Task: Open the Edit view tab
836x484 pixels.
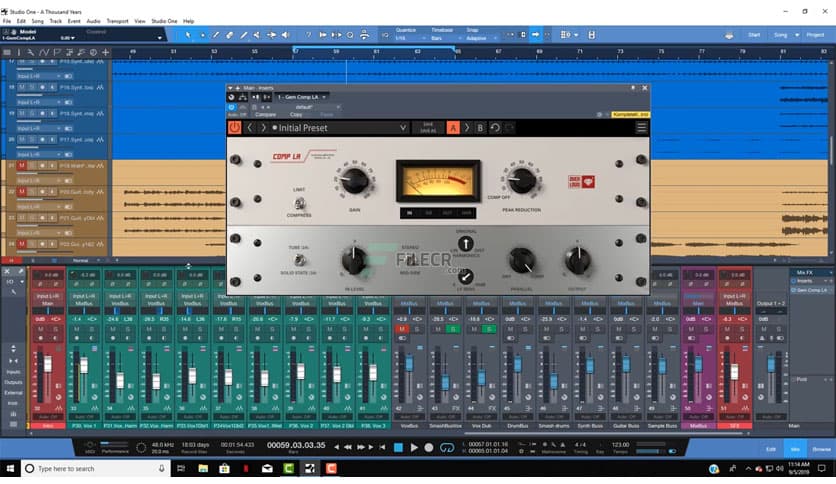Action: coord(771,449)
